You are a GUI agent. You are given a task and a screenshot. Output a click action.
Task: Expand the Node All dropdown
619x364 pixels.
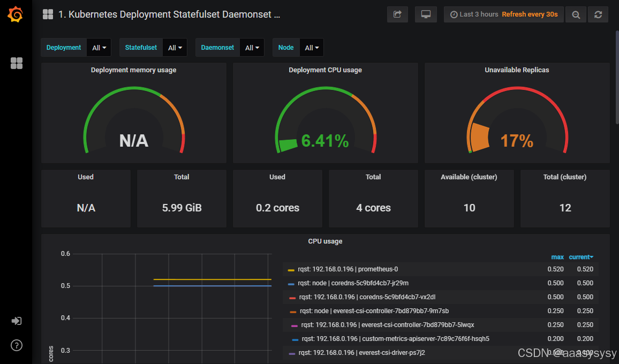[x=312, y=48]
